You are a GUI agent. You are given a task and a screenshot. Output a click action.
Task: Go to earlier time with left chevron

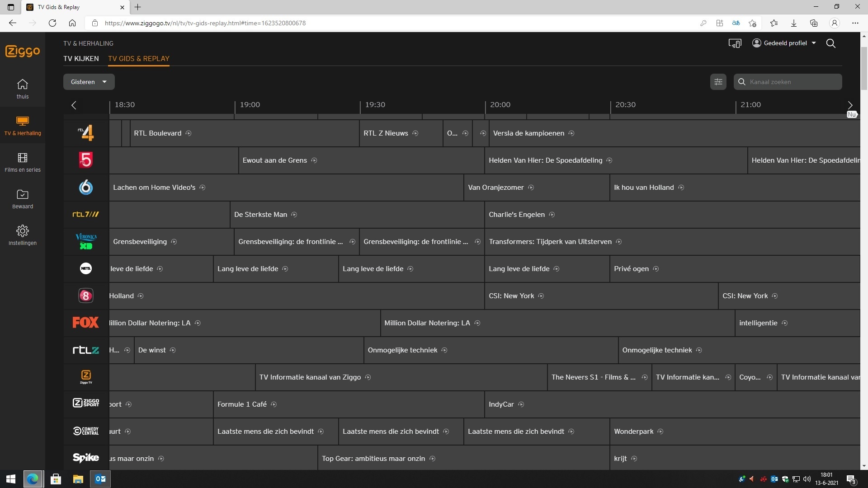74,105
